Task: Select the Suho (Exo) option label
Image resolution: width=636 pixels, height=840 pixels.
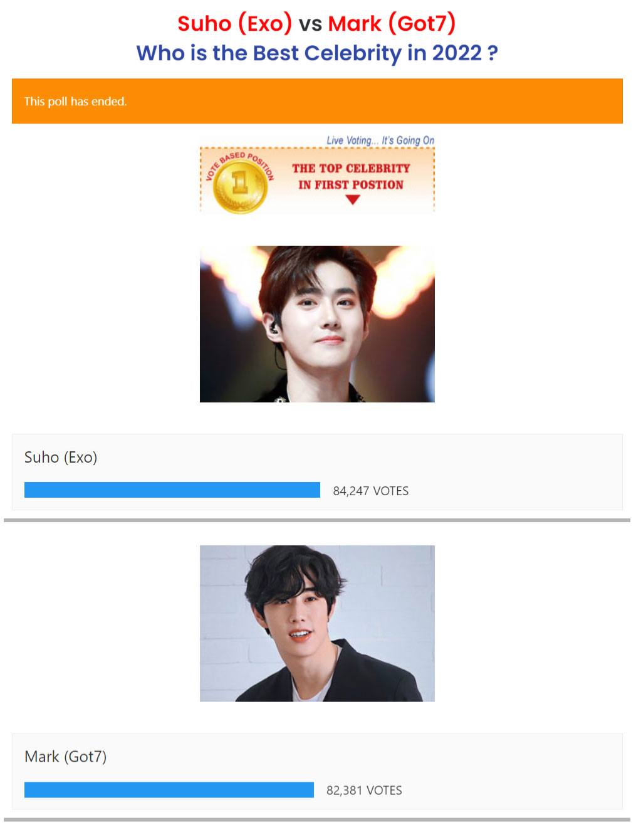Action: coord(61,458)
